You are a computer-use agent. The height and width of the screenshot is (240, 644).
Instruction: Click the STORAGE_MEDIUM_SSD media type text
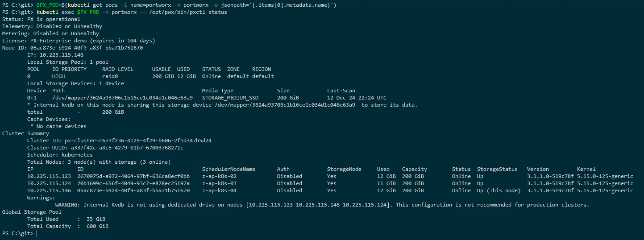tap(230, 98)
